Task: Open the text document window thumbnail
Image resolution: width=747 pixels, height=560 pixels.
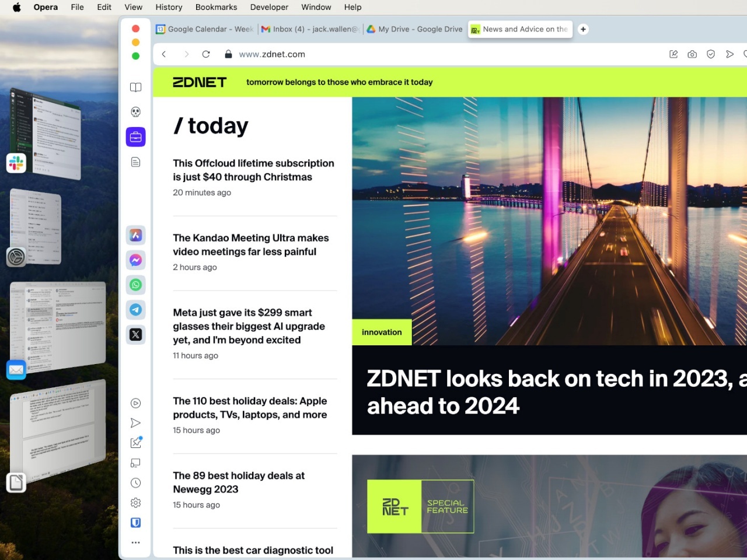Action: tap(58, 432)
